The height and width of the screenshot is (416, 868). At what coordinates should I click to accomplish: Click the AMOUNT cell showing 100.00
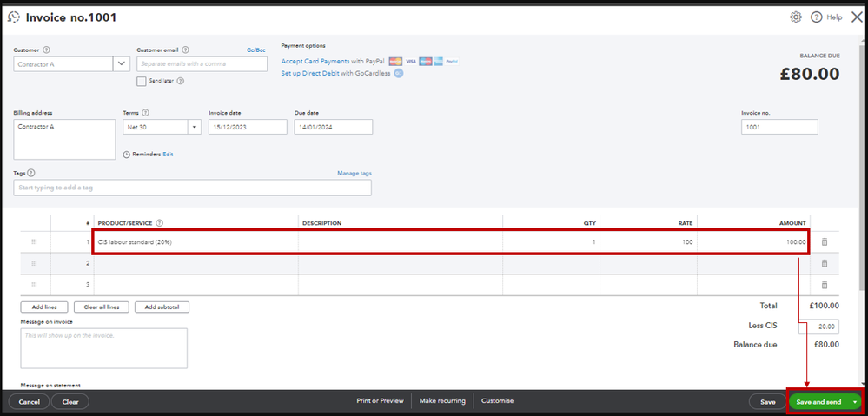[752, 241]
